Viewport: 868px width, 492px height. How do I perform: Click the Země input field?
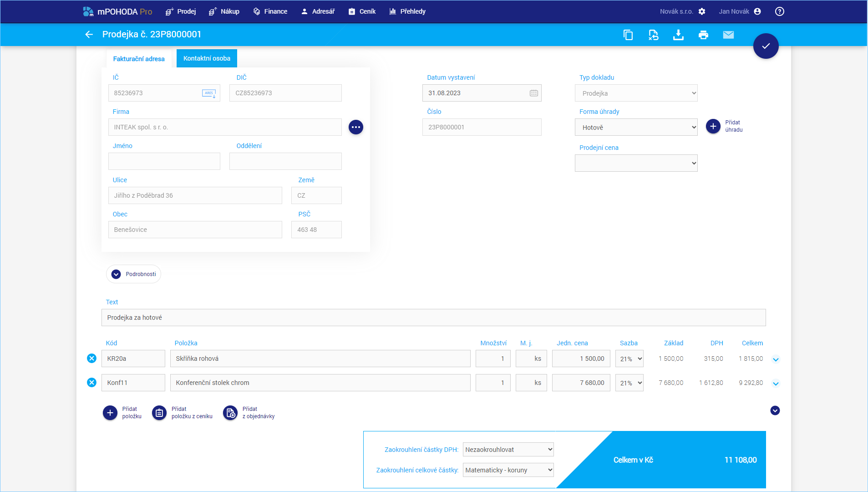(x=316, y=195)
